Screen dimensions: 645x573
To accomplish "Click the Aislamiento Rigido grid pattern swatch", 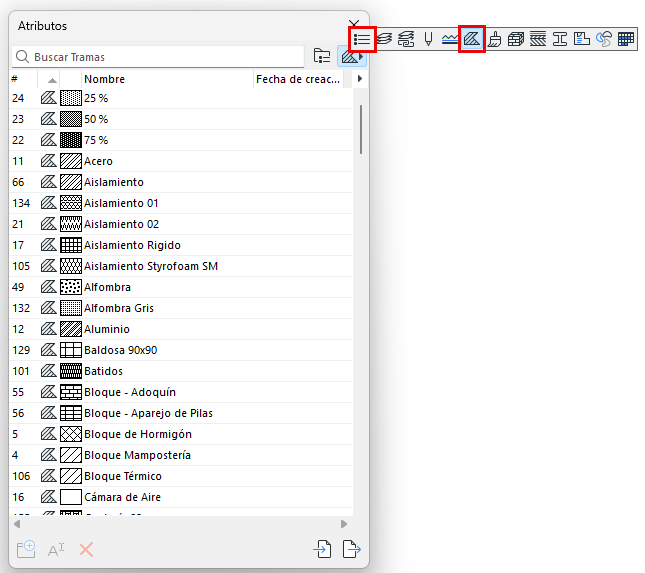I will (71, 245).
